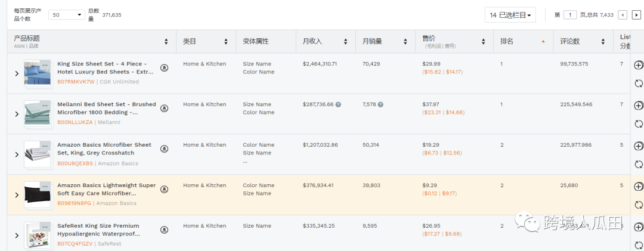Screen dimensions: 644x251
Task: Click the Amazon badge icon on Mellanni Bed Sheet row
Action: (x=164, y=108)
